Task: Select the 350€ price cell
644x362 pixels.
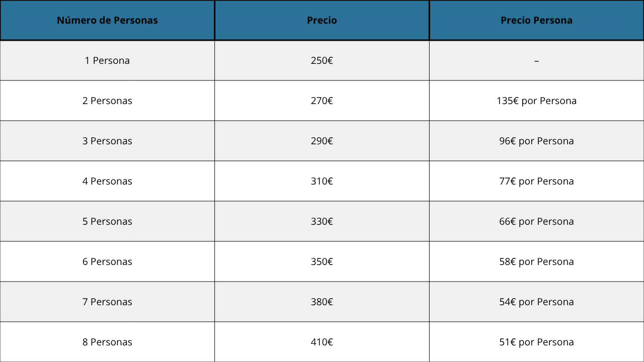Action: 322,262
